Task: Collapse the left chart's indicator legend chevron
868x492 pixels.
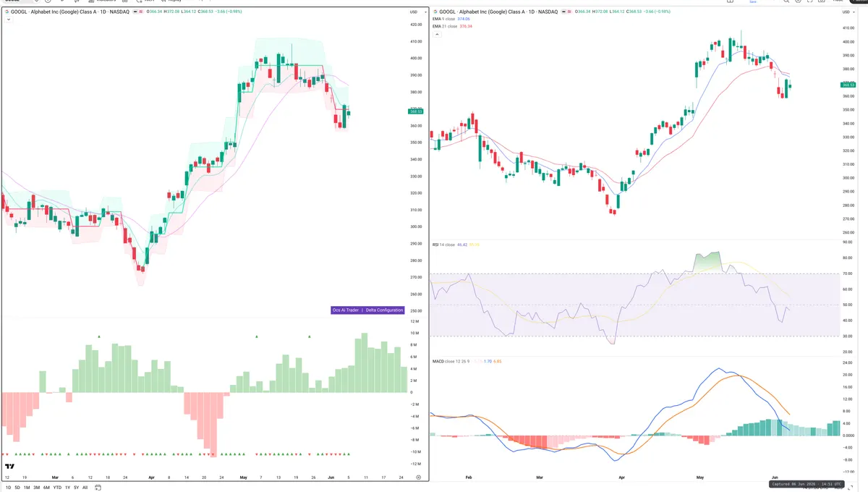Action: [x=8, y=20]
